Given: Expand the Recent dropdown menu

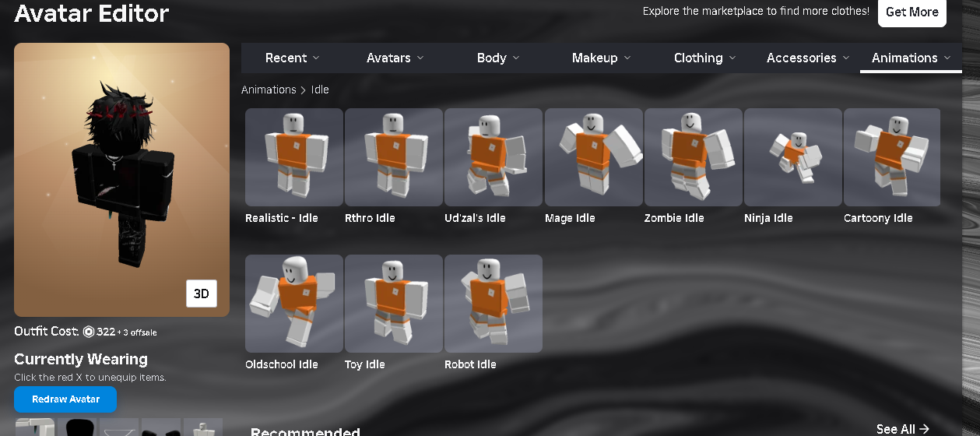Looking at the screenshot, I should [293, 58].
